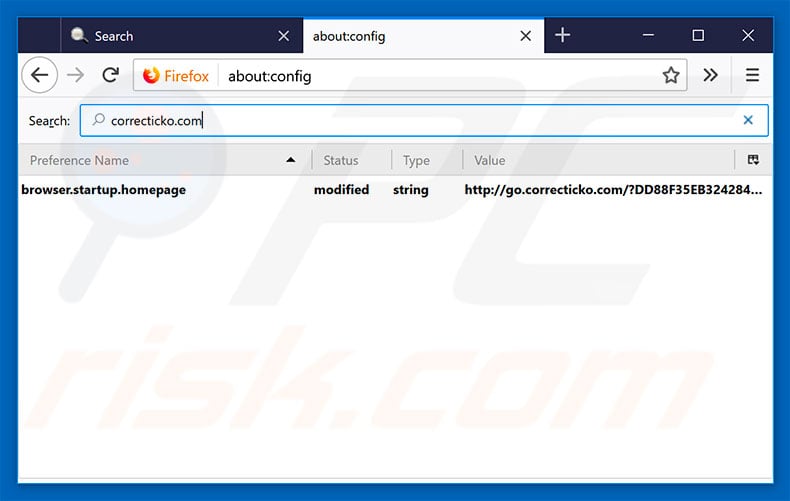Go back with the back arrow button
790x501 pixels.
39,76
